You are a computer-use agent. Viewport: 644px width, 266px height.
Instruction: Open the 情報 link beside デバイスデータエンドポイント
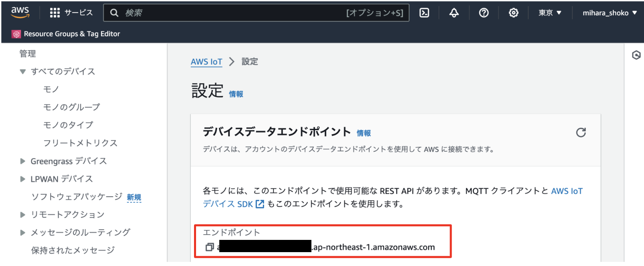[x=364, y=133]
